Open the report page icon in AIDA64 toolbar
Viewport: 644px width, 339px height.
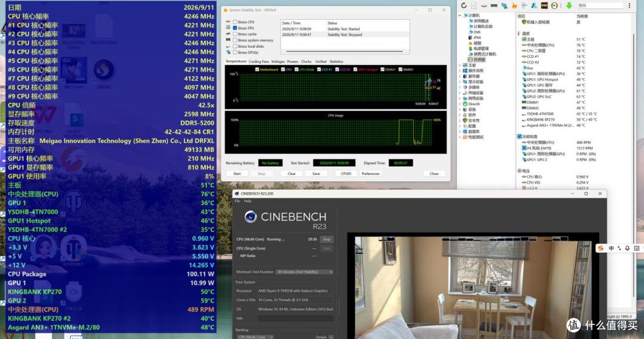[x=473, y=5]
